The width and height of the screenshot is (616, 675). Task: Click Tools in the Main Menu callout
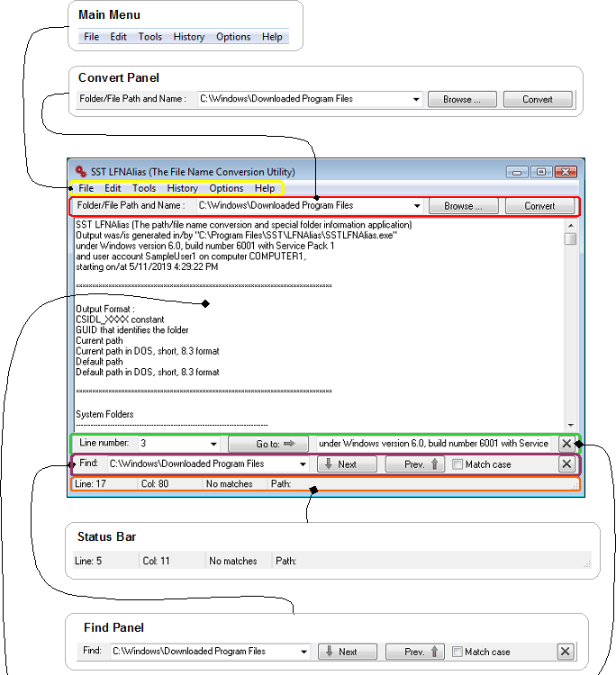click(149, 37)
